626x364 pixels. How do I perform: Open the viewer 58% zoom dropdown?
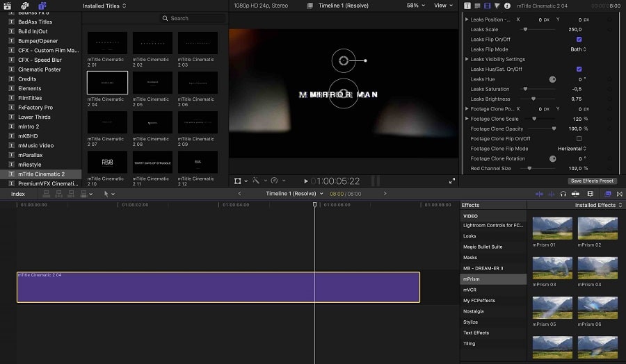416,6
